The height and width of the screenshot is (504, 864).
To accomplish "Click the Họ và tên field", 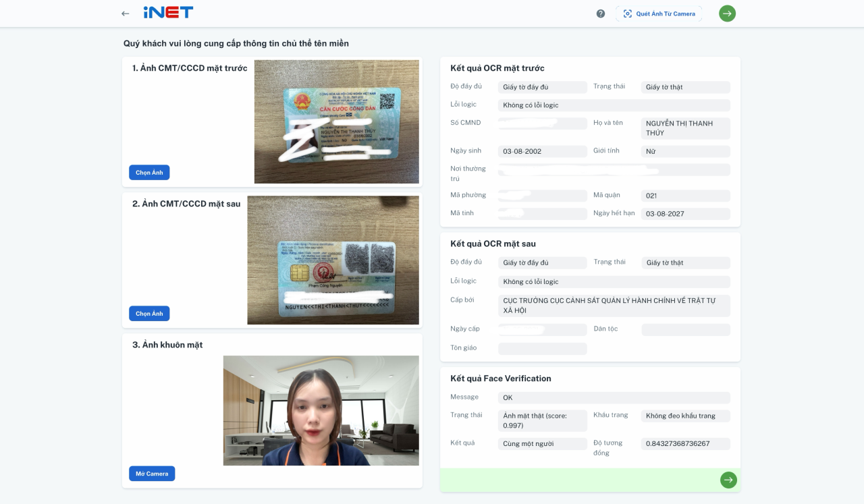I will tap(685, 128).
